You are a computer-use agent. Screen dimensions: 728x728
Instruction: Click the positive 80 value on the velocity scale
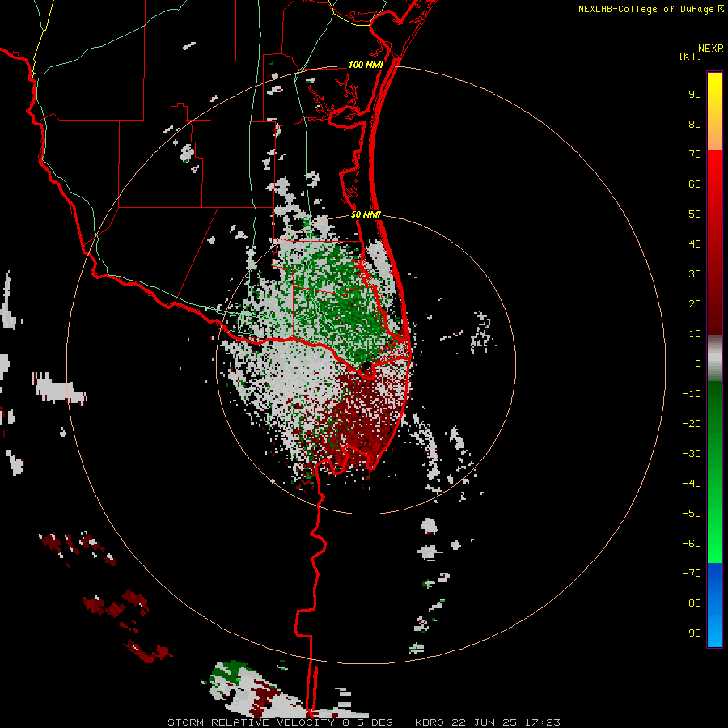695,125
